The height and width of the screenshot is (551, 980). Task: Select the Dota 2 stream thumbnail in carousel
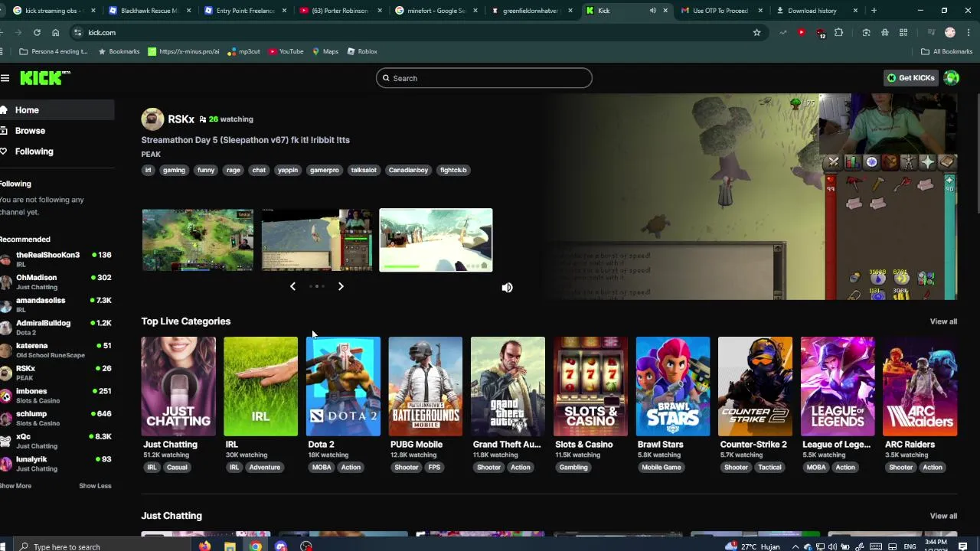point(198,240)
